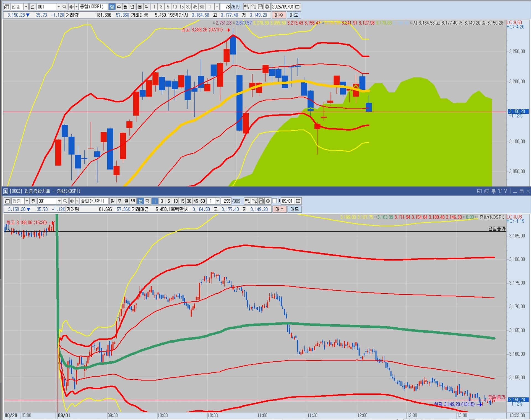This screenshot has width=531, height=420.
Task: Select 5-minute interval in bottom chart
Action: tap(169, 201)
